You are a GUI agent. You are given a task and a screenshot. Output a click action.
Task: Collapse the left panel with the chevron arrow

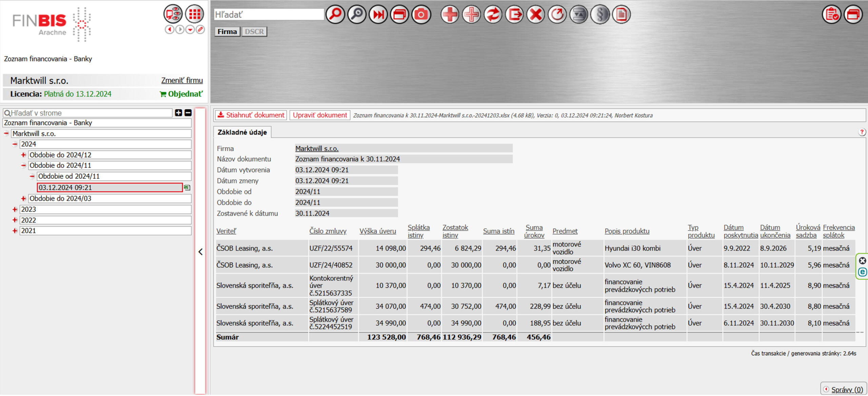pos(200,252)
